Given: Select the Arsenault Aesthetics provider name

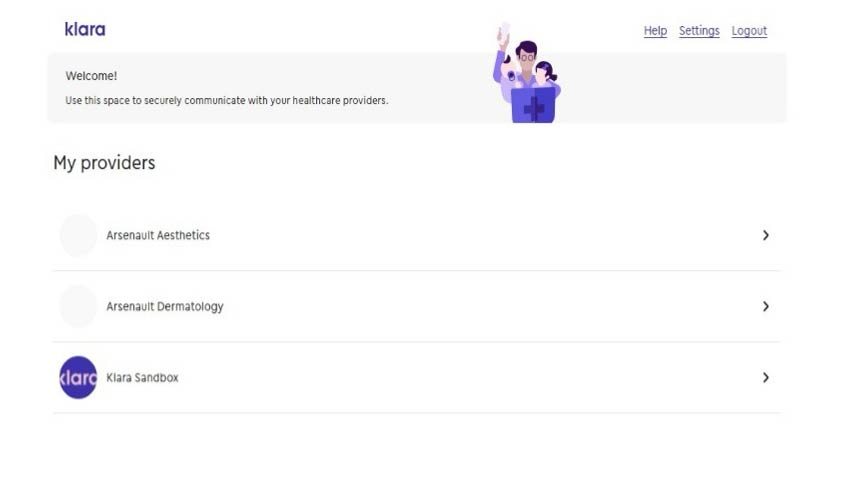Looking at the screenshot, I should (x=158, y=235).
